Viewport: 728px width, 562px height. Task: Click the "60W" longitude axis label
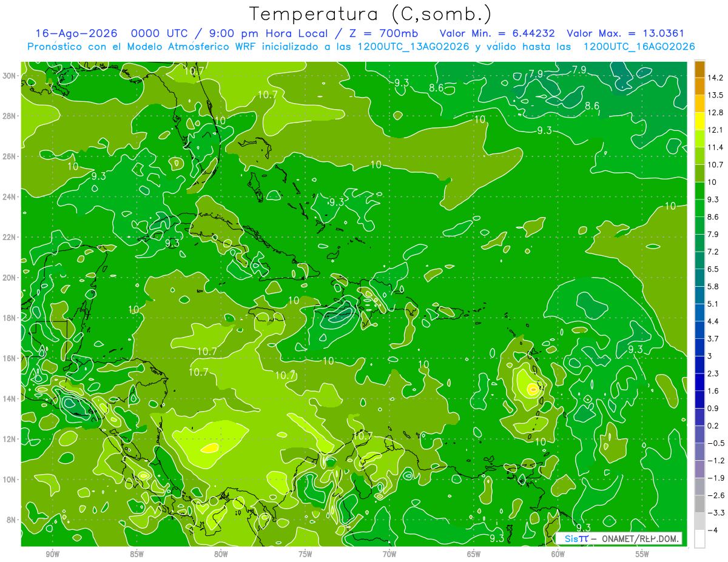tap(558, 555)
